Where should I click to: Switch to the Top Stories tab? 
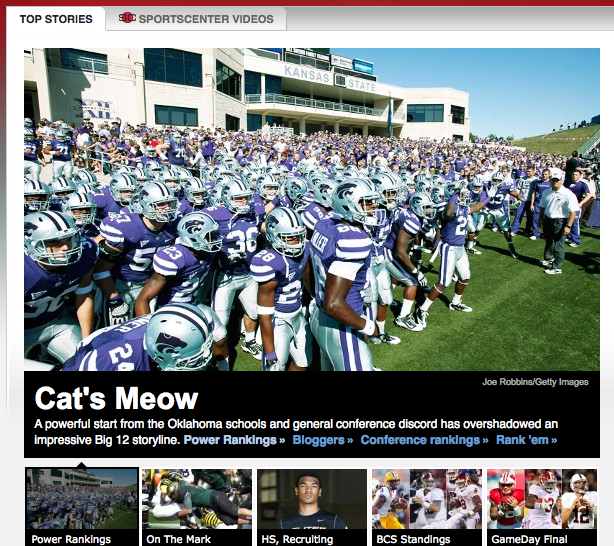(x=56, y=19)
